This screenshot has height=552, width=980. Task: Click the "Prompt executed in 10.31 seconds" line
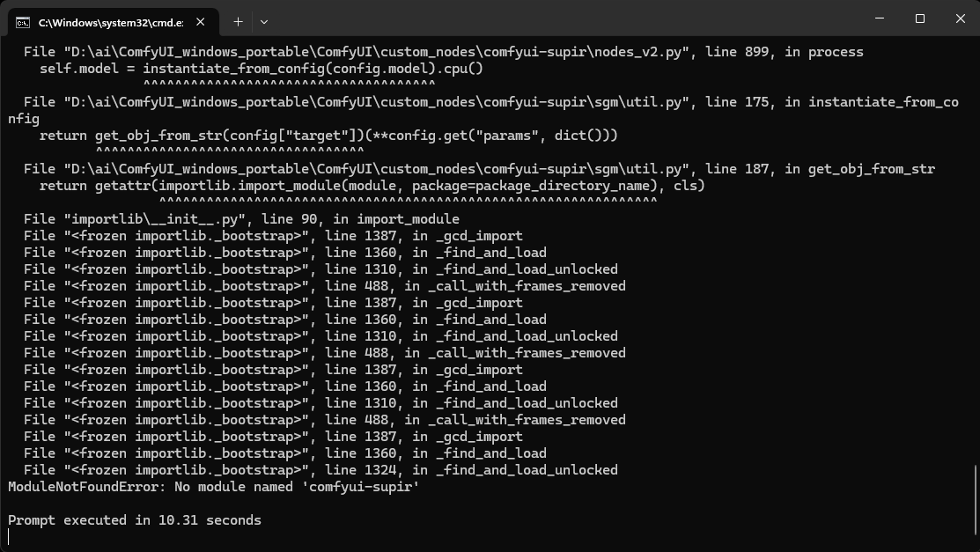(x=135, y=520)
